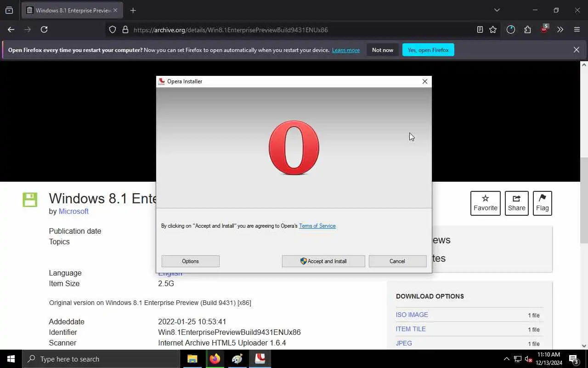588x368 pixels.
Task: Click the network tray icon
Action: click(518, 359)
